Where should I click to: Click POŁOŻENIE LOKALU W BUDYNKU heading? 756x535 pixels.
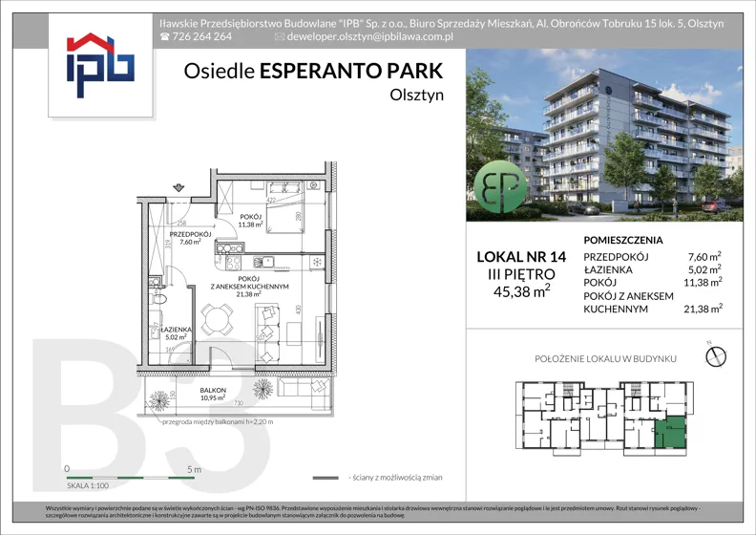point(605,359)
